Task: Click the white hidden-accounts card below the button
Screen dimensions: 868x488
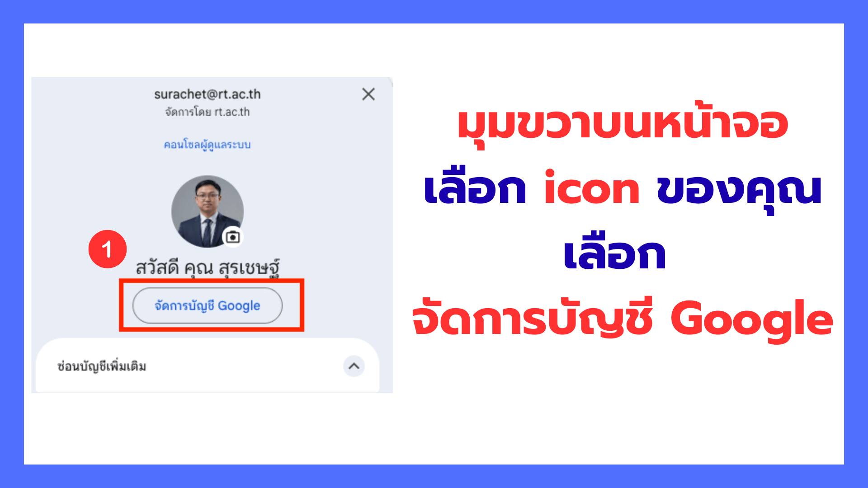Action: (208, 365)
